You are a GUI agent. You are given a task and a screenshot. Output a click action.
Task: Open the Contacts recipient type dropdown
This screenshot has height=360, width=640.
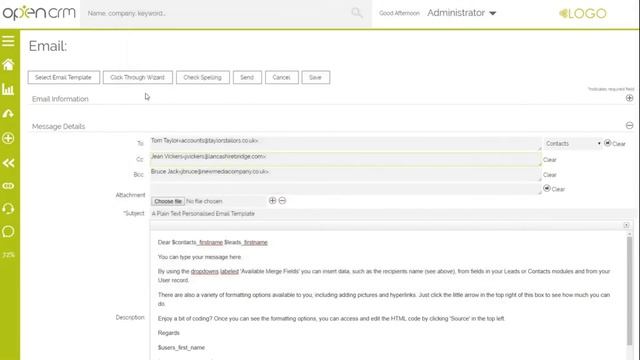pyautogui.click(x=573, y=144)
